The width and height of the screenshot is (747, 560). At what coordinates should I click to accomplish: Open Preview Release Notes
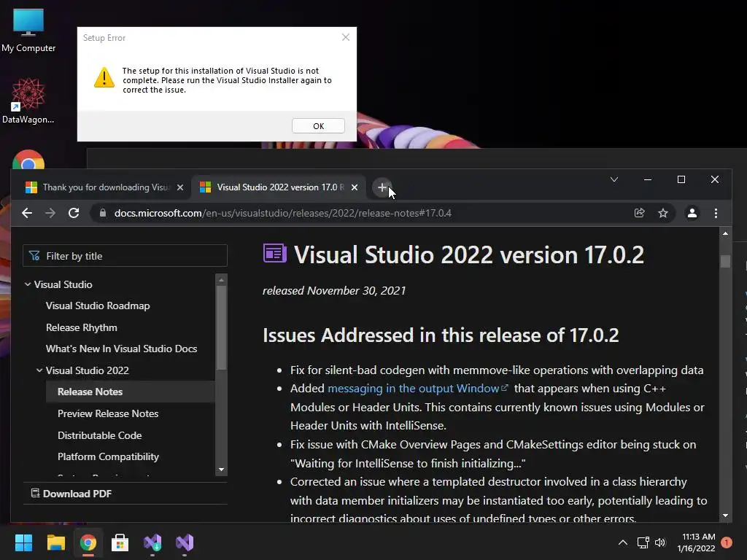pyautogui.click(x=108, y=413)
